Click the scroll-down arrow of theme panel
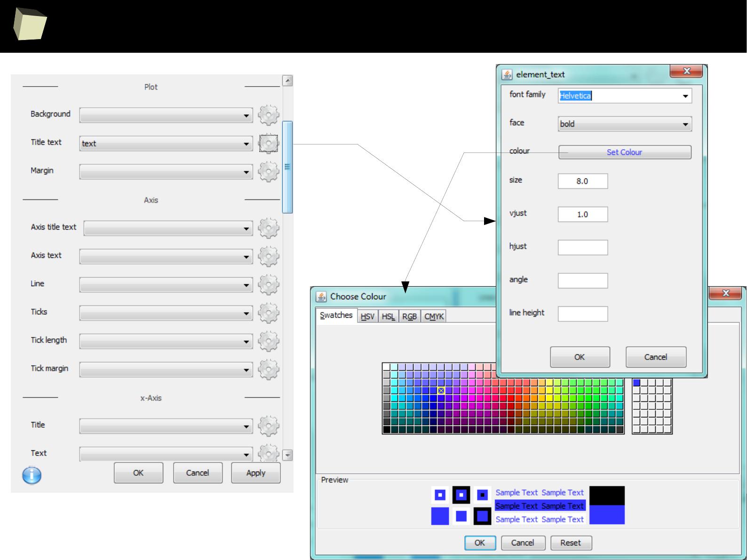 288,455
